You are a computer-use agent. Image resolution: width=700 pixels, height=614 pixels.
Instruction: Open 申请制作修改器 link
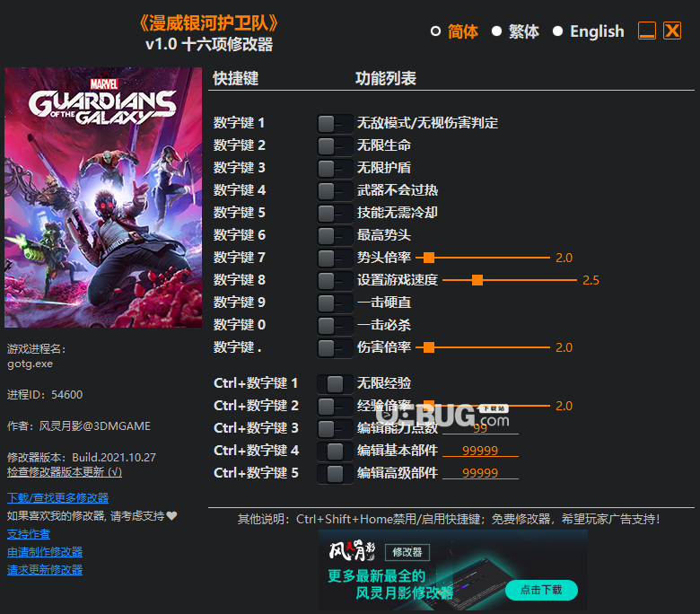click(45, 552)
